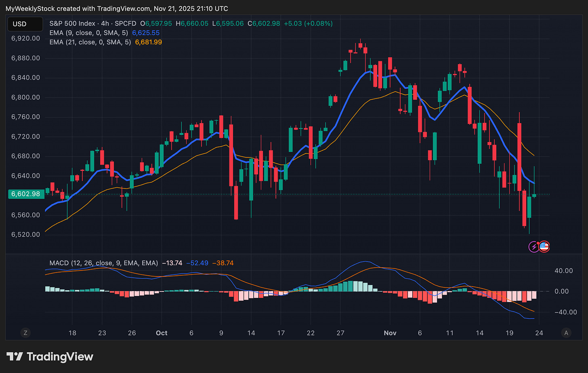This screenshot has height=373, width=588.
Task: Click the 6,920.00 price axis label
Action: click(25, 38)
